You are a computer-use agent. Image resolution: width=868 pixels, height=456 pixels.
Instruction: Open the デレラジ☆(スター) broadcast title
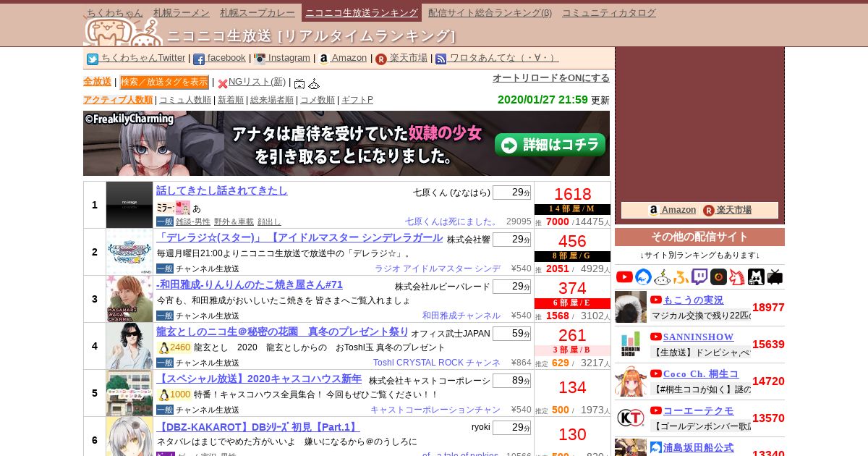[299, 238]
